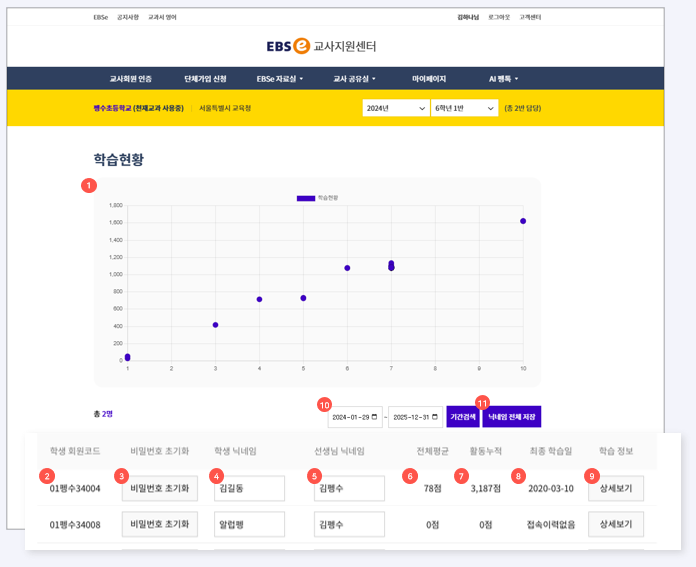Open the start date calendar picker icon
The image size is (696, 567).
[374, 417]
